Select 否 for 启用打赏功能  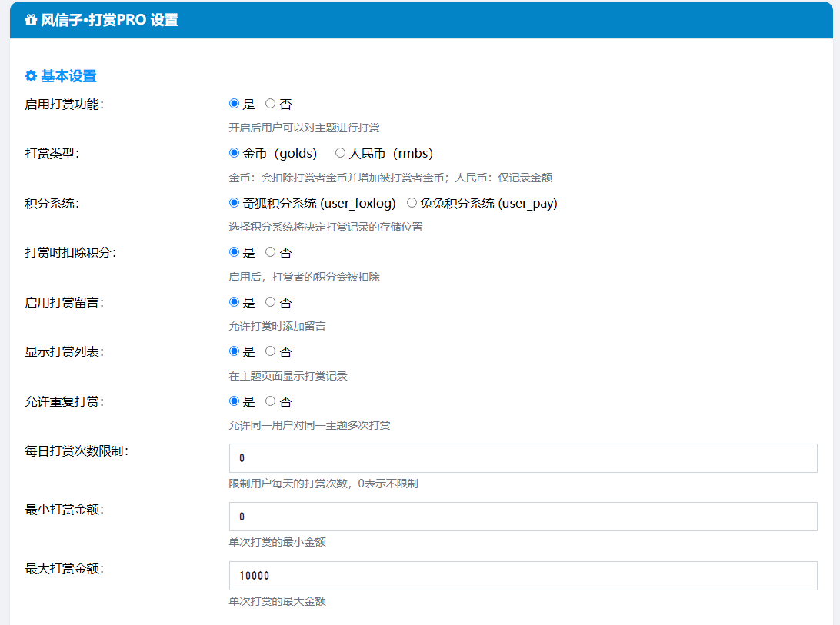(270, 104)
